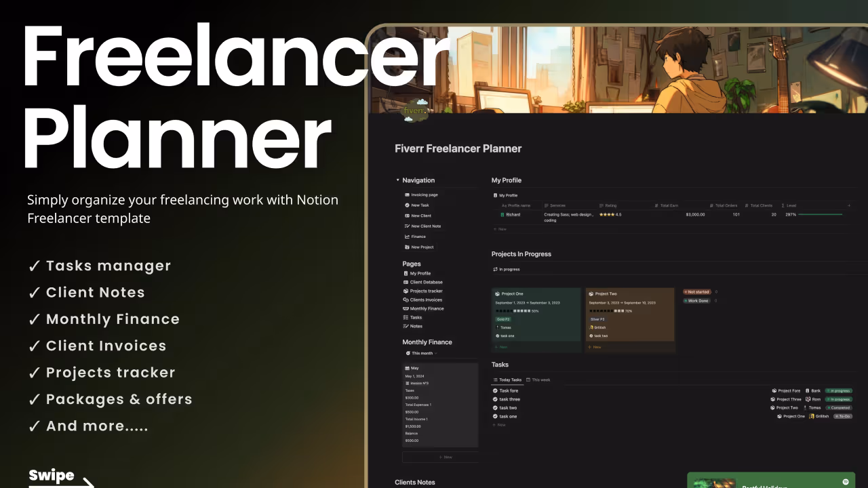868x488 pixels.
Task: Toggle task two check on Project Two card
Action: [591, 335]
